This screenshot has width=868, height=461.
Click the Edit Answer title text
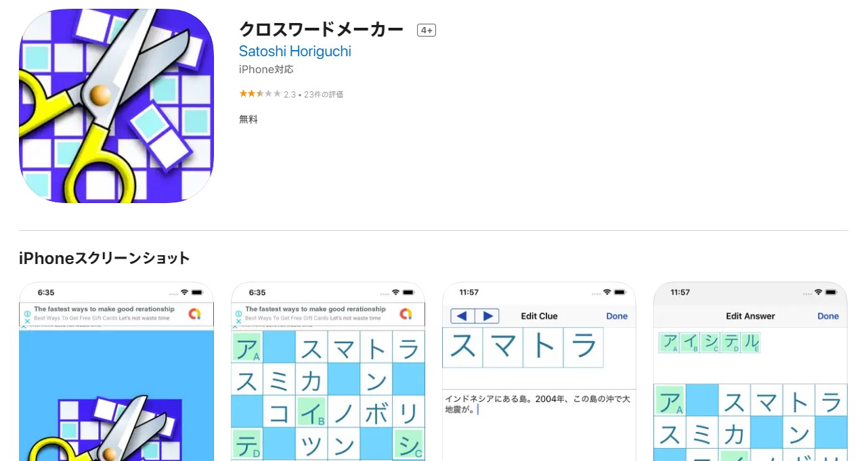750,316
